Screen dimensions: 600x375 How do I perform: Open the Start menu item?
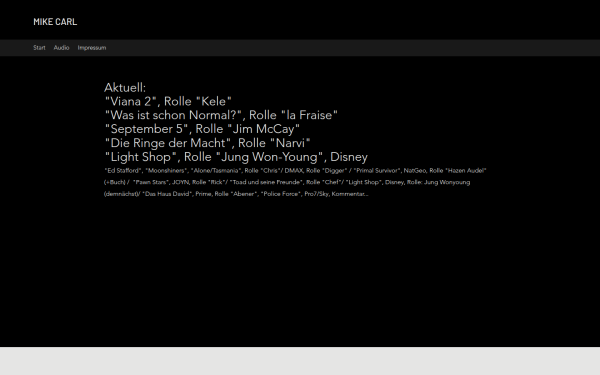39,48
